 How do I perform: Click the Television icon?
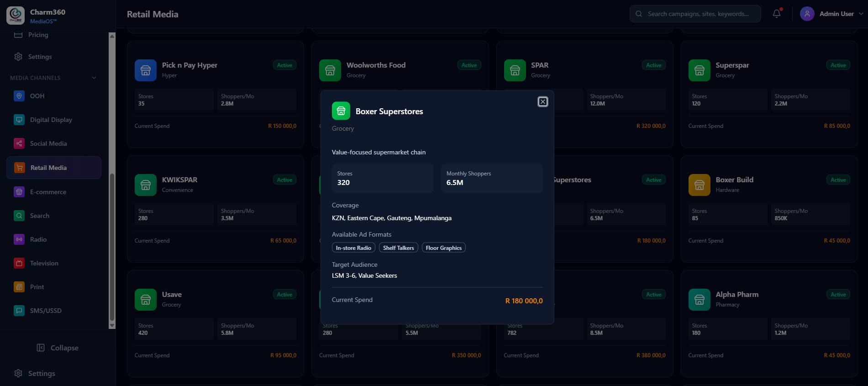tap(19, 263)
